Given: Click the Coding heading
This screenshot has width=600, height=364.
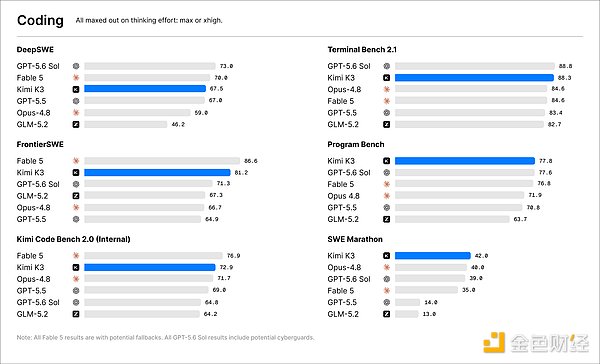Looking at the screenshot, I should tap(40, 20).
